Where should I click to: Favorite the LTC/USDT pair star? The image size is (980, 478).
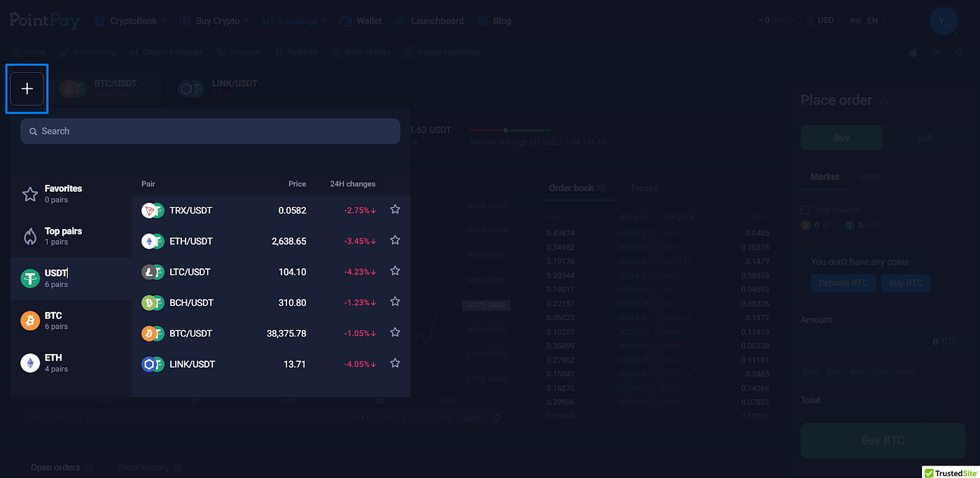(x=395, y=271)
